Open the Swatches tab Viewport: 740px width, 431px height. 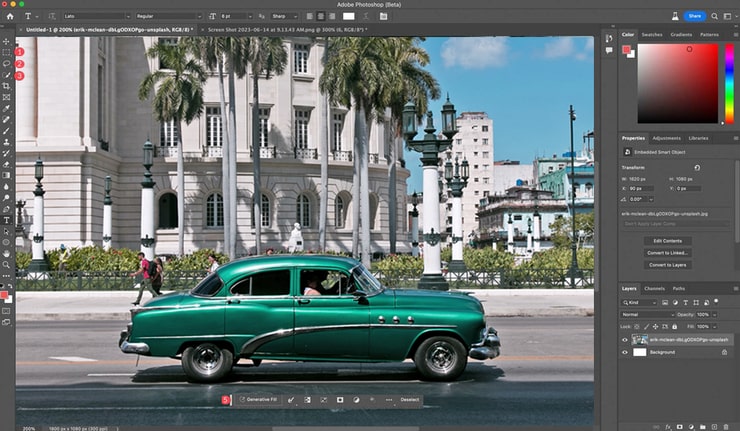coord(652,35)
